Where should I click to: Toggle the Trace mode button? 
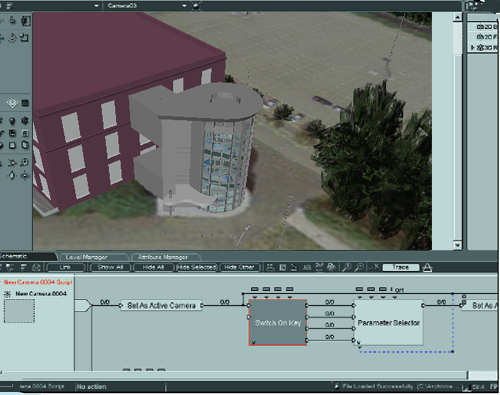[401, 267]
